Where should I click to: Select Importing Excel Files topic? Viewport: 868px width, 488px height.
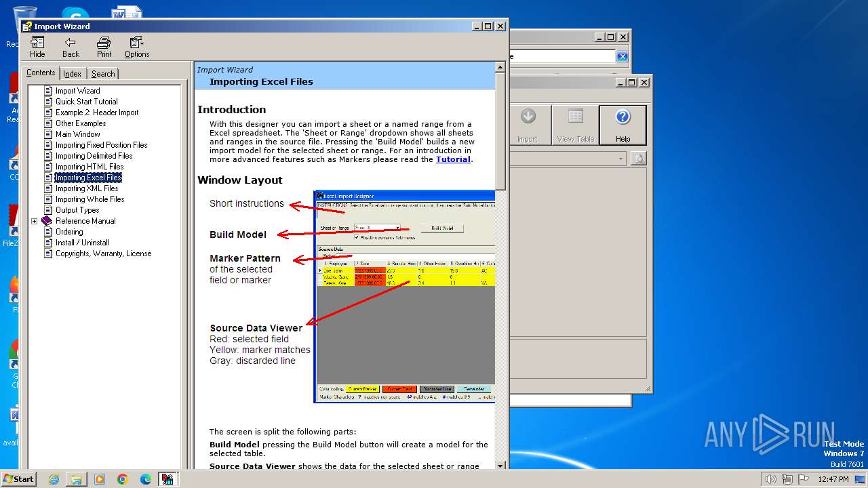pos(88,178)
